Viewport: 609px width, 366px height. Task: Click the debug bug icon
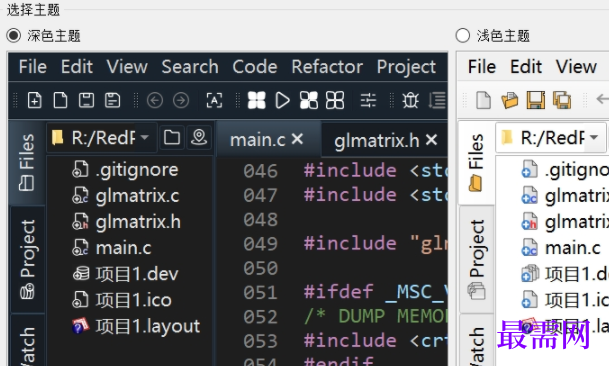tap(410, 101)
